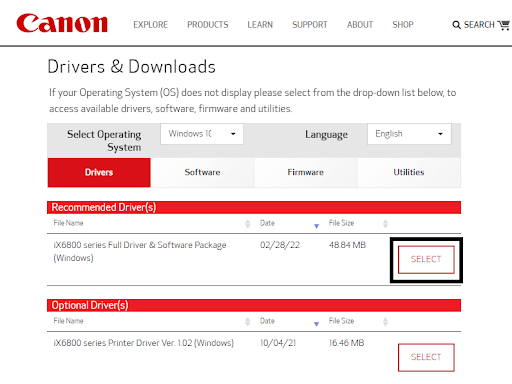Viewport: 512px width, 384px height.
Task: Switch to the Firmware tab
Action: (306, 172)
